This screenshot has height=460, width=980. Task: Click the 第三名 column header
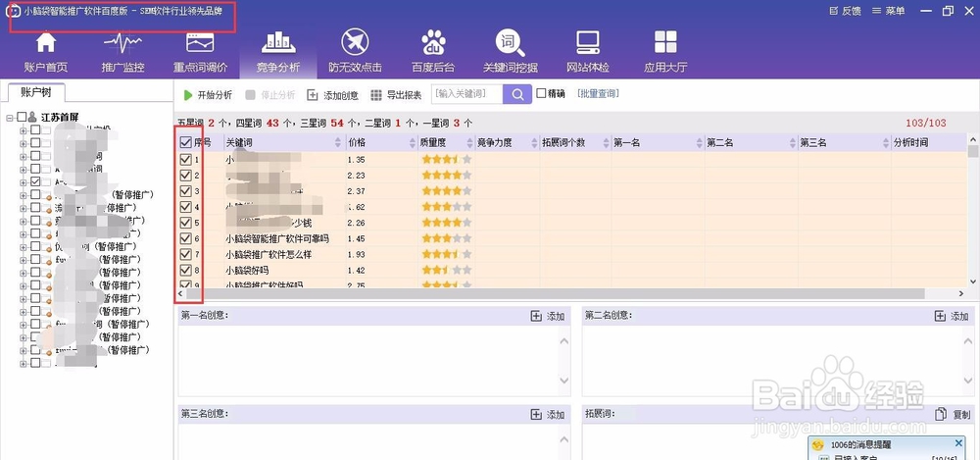pyautogui.click(x=845, y=142)
